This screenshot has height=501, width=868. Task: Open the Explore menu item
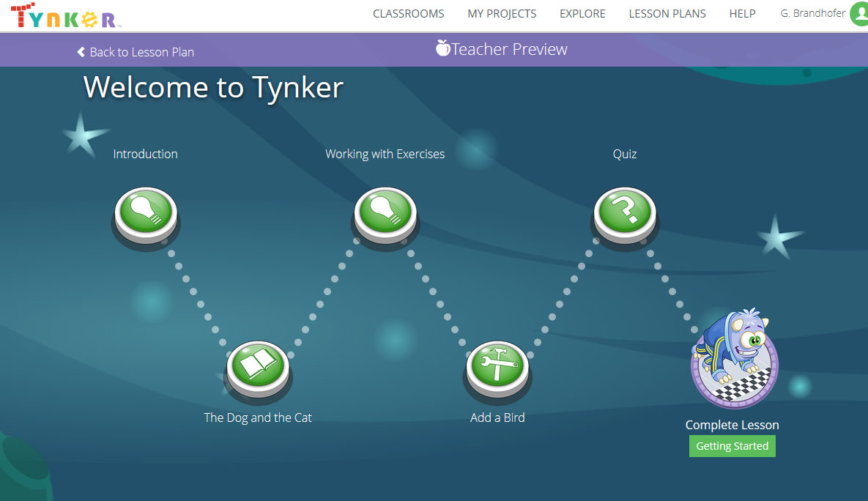pyautogui.click(x=582, y=14)
